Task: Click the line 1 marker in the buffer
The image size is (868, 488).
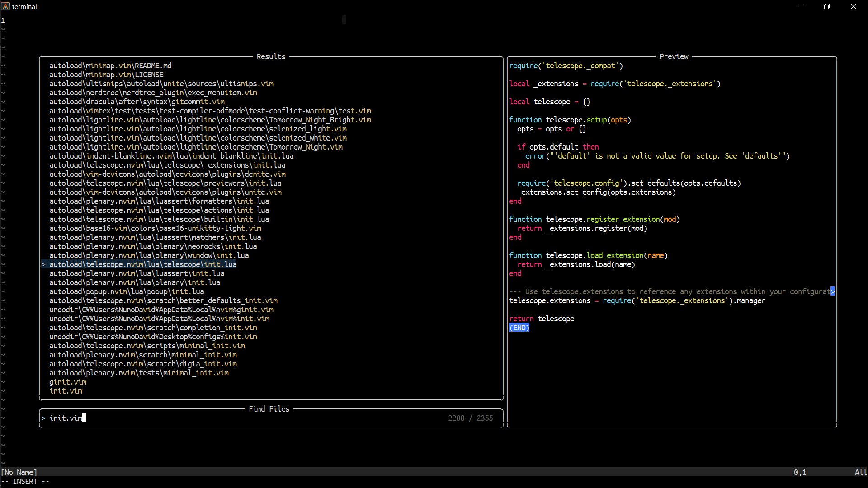Action: 3,20
